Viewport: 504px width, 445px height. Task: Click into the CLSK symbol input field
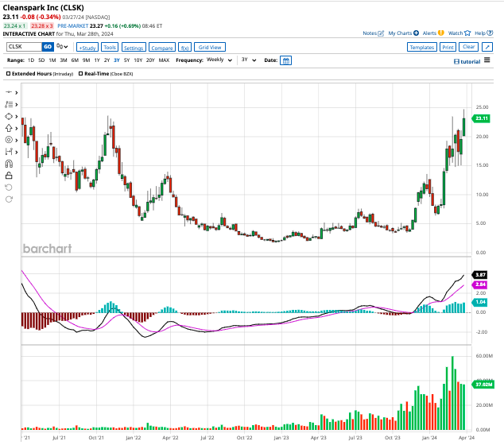pyautogui.click(x=24, y=47)
